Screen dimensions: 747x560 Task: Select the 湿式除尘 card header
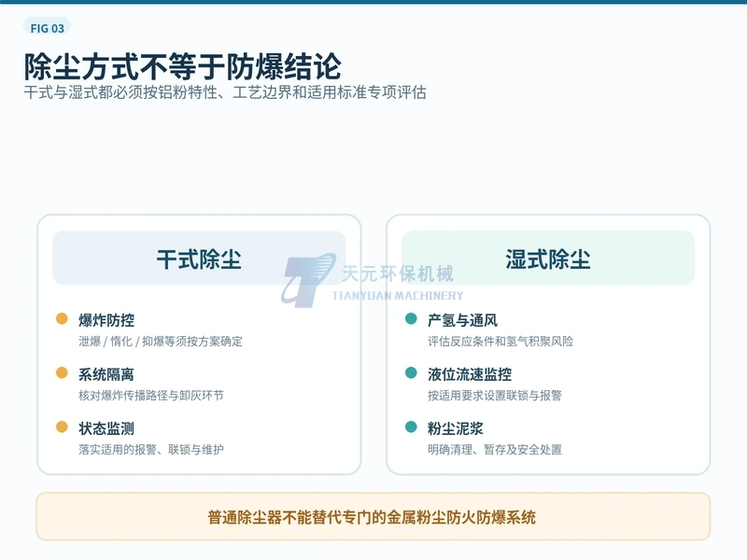[x=548, y=259]
